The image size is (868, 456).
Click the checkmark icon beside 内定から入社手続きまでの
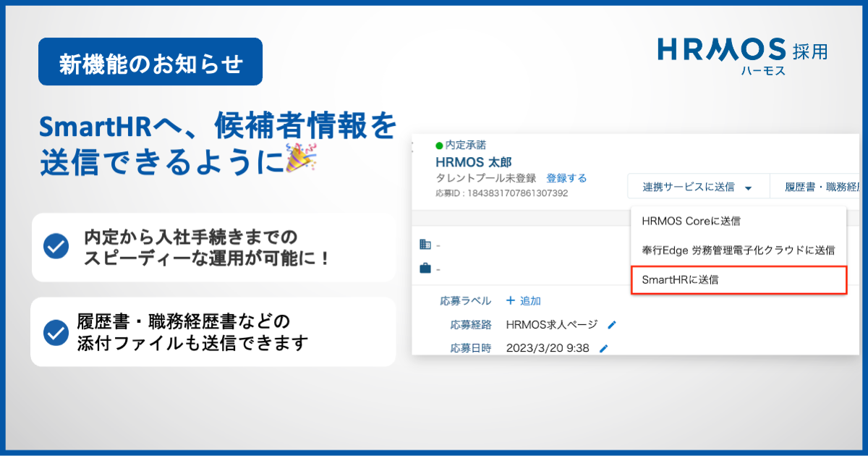pyautogui.click(x=56, y=246)
